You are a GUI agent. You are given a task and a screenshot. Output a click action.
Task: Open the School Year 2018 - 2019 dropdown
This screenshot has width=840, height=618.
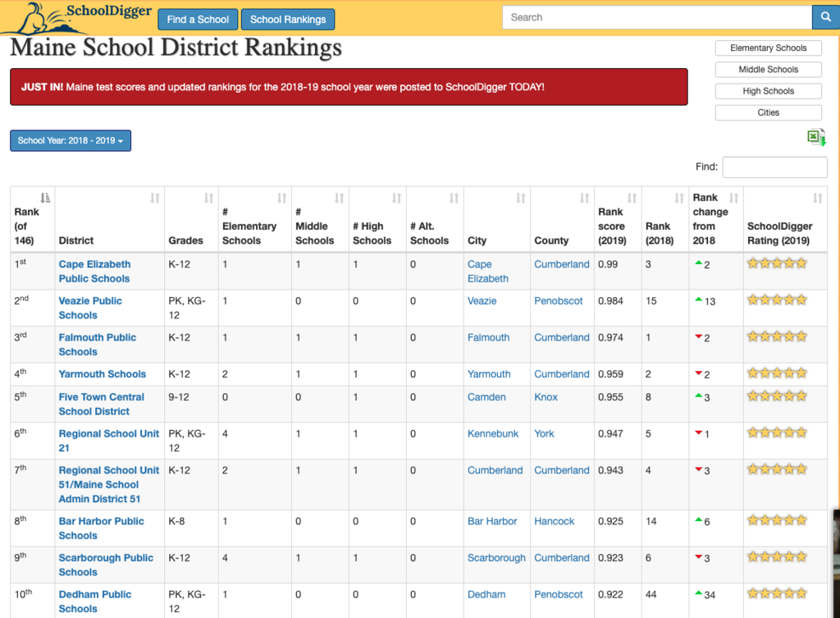click(71, 140)
